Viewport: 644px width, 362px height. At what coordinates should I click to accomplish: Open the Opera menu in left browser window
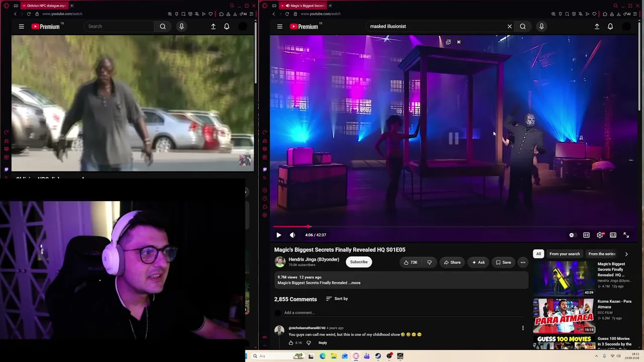coord(6,6)
